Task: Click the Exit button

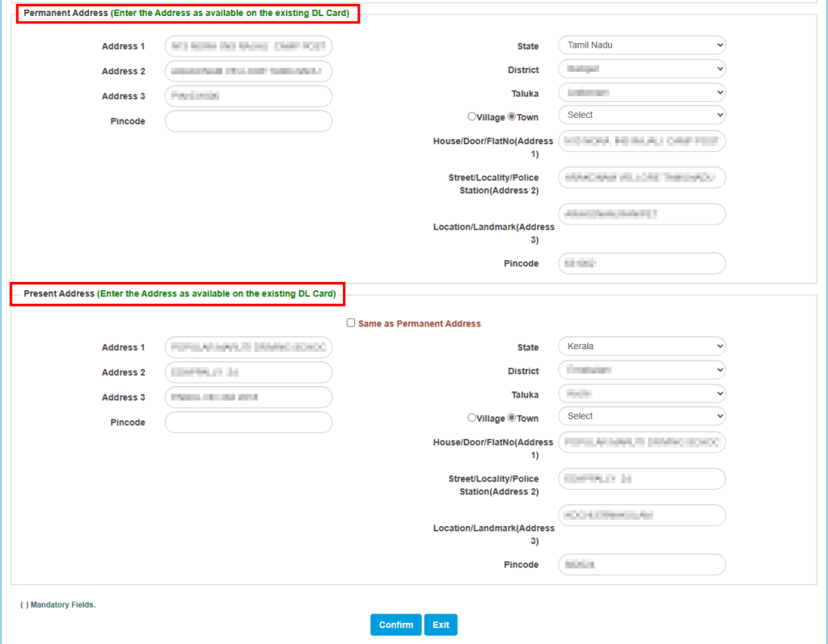Action: coord(441,625)
